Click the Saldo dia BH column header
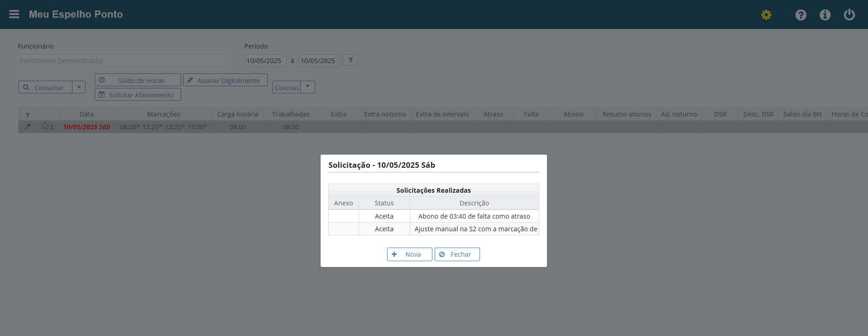The height and width of the screenshot is (336, 868). click(802, 114)
